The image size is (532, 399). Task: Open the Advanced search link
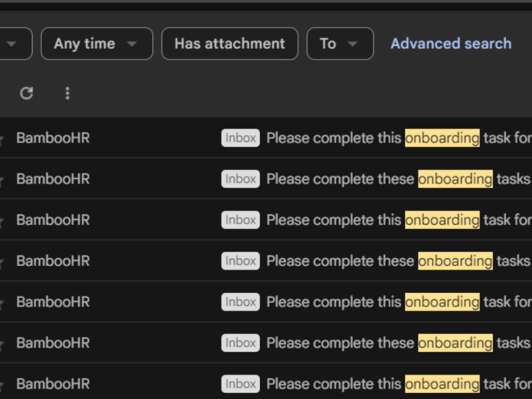451,44
